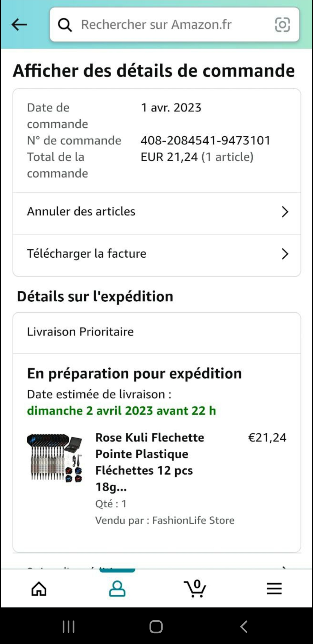
Task: Open the darts product thumbnail
Action: point(54,458)
